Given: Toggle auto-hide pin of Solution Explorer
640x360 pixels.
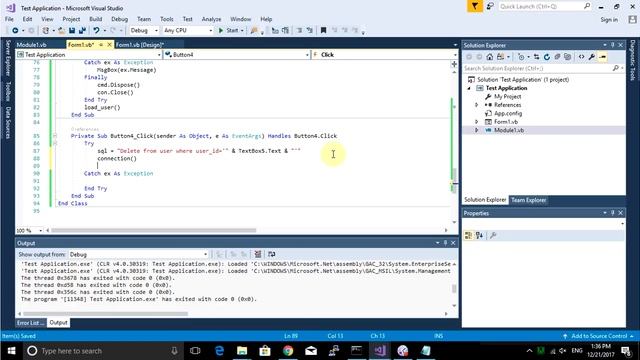Looking at the screenshot, I should pyautogui.click(x=613, y=45).
